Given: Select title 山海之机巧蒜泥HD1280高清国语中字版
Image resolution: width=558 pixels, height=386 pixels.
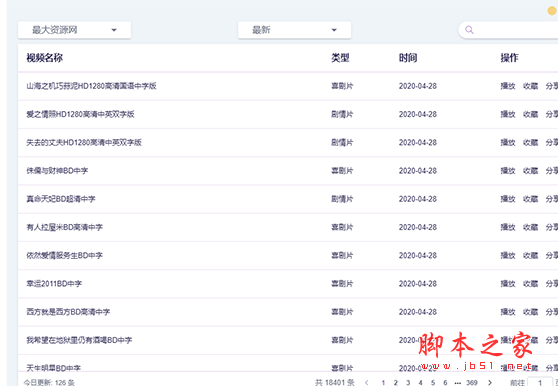Looking at the screenshot, I should (91, 86).
